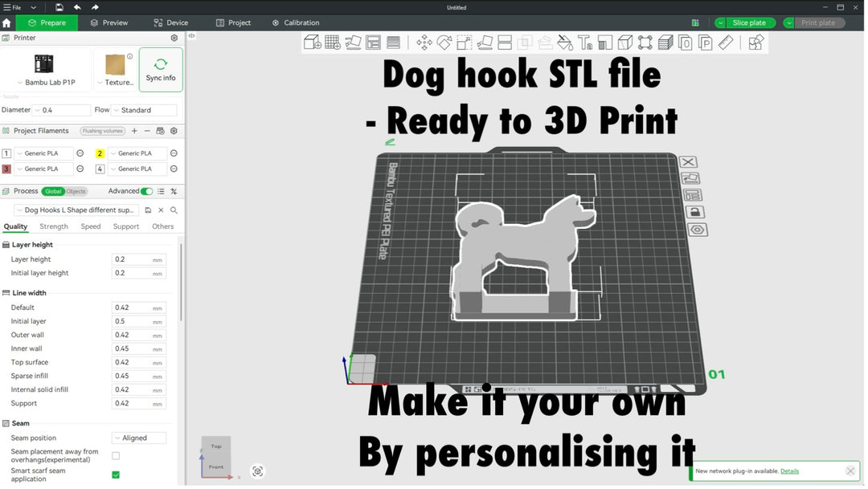The width and height of the screenshot is (868, 489).
Task: Click the Save icon in title bar
Action: [x=59, y=7]
